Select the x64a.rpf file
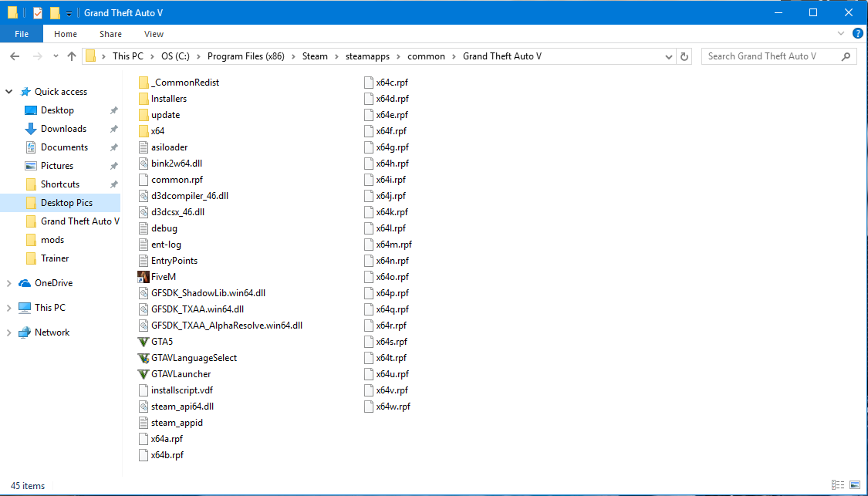The width and height of the screenshot is (868, 496). (x=167, y=439)
